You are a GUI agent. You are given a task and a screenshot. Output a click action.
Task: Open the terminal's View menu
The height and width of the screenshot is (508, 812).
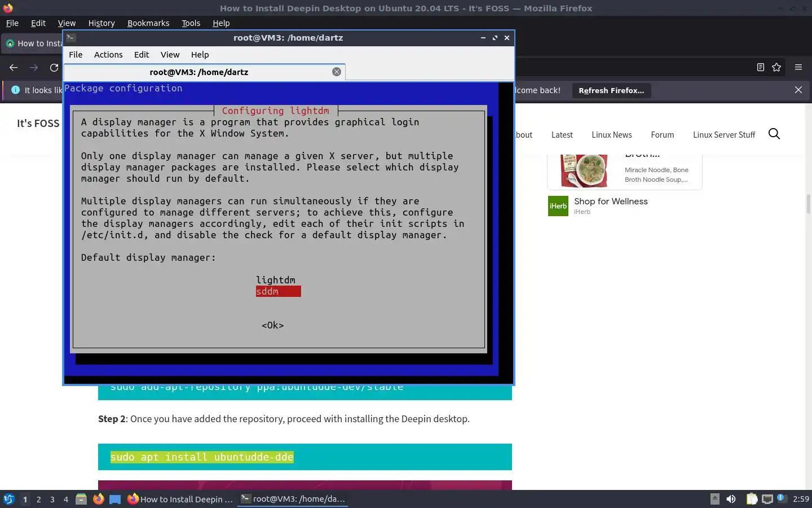coord(170,55)
